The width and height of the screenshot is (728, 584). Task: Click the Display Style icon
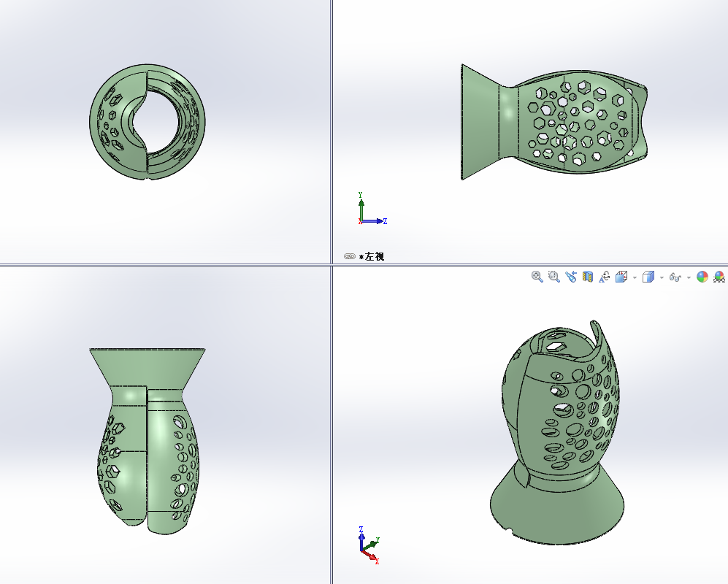[x=648, y=277]
